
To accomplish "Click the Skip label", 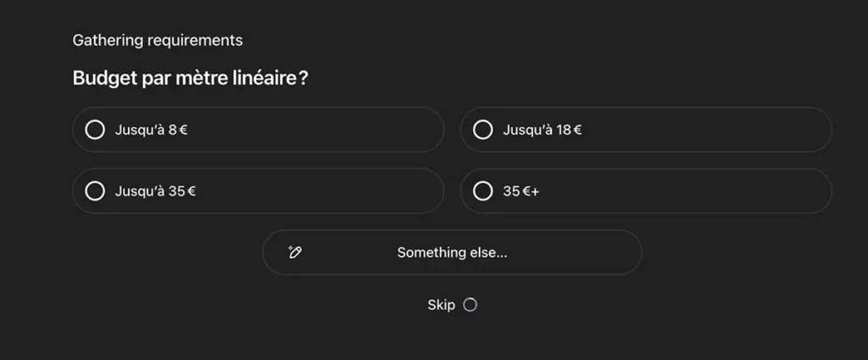I will [441, 305].
